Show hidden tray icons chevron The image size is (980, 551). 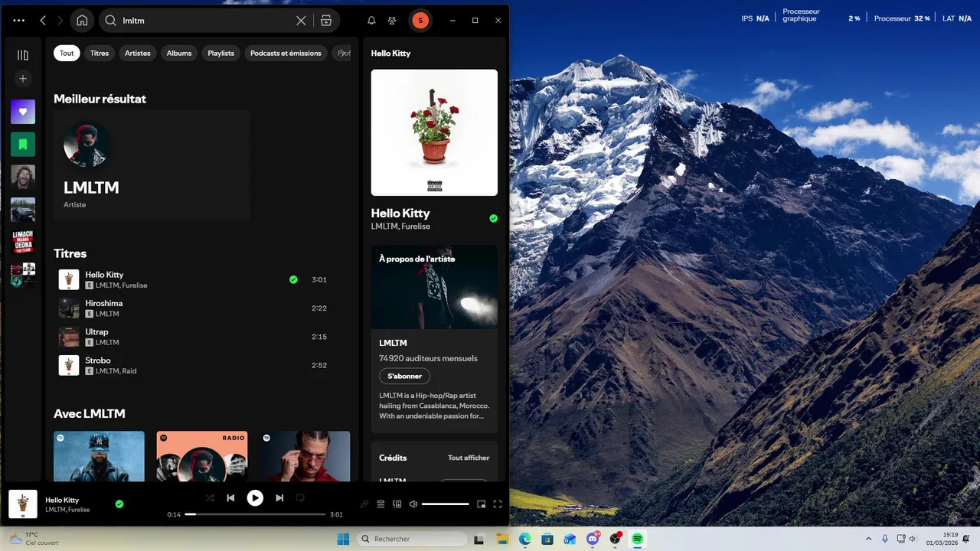coord(868,539)
